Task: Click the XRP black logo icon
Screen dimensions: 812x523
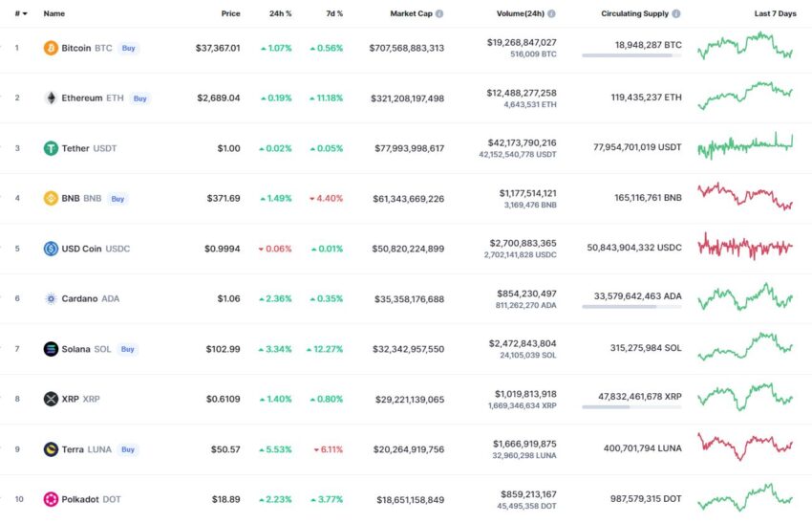Action: pyautogui.click(x=51, y=399)
